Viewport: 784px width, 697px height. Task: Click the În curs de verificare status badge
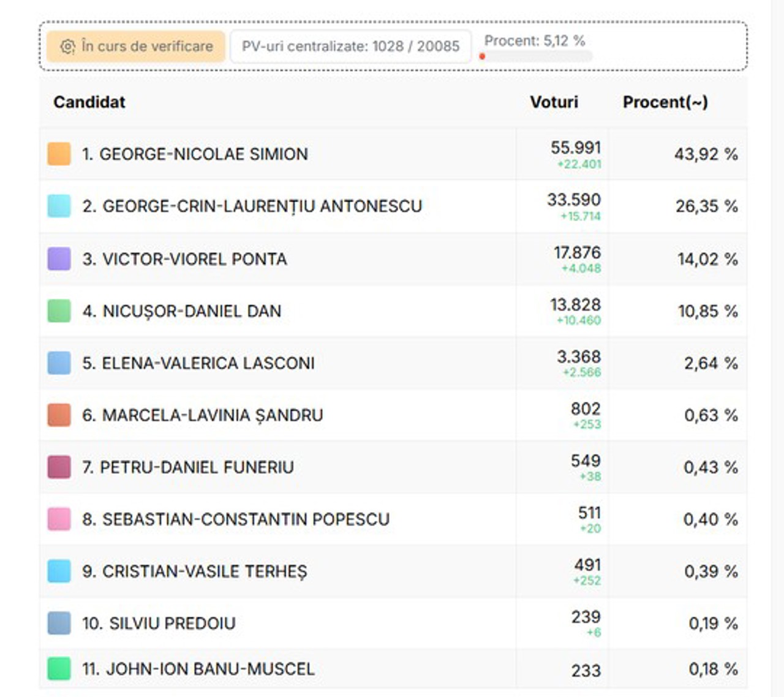pos(136,47)
